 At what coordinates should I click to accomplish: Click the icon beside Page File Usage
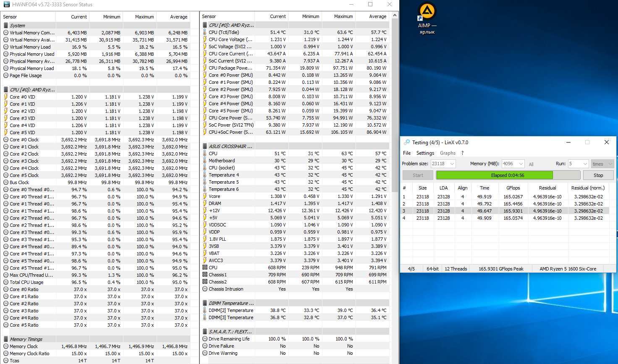pyautogui.click(x=6, y=75)
